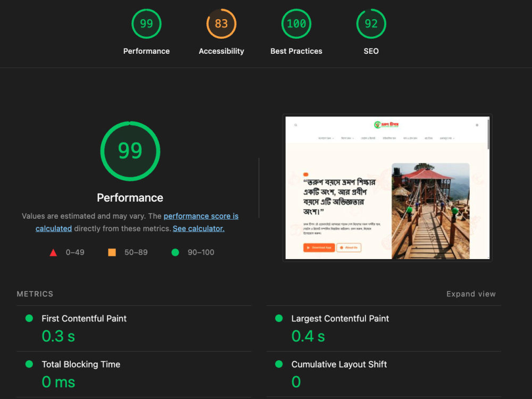This screenshot has height=399, width=532.
Task: Click the Cumulative Layout Shift metric label
Action: (x=339, y=364)
